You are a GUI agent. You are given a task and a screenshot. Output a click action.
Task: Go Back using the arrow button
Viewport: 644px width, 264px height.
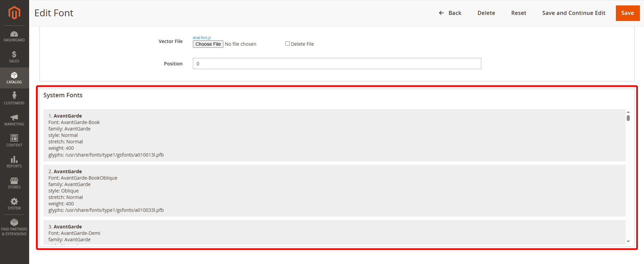point(450,13)
